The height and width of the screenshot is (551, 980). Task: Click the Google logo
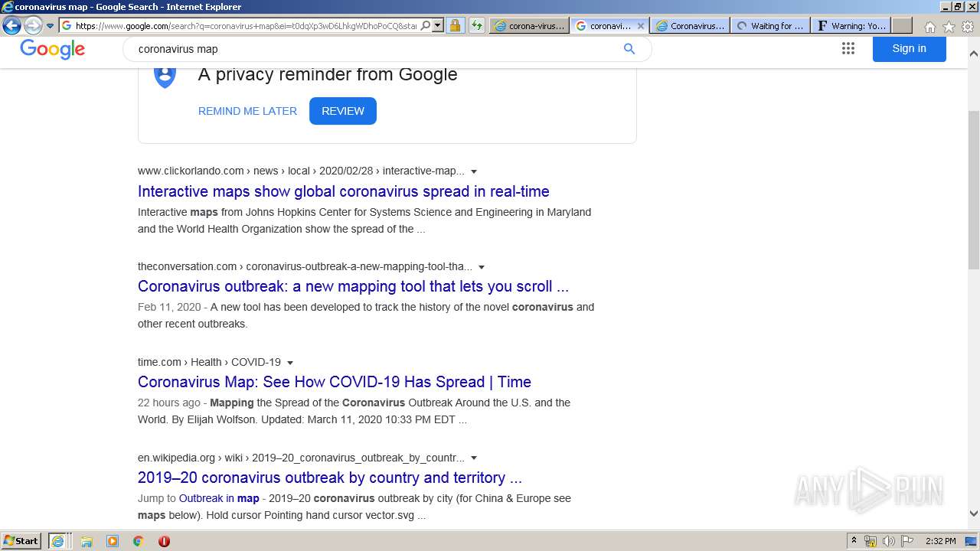pos(52,50)
